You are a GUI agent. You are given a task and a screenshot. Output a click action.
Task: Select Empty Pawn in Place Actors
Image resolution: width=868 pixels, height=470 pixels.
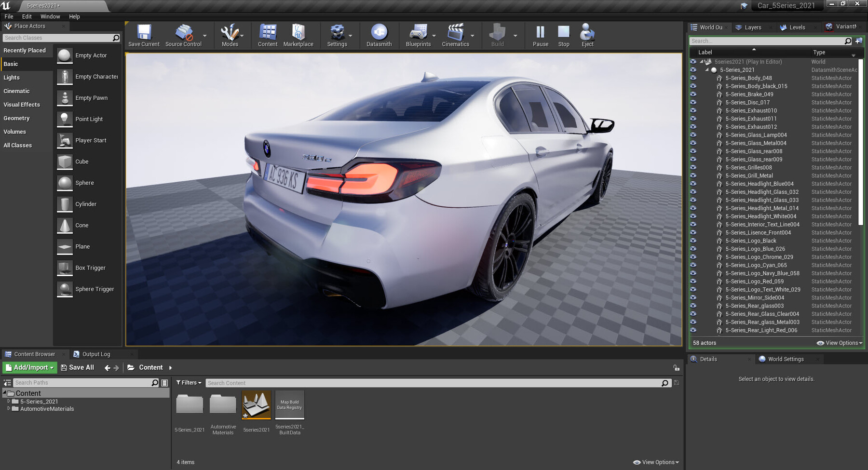point(87,98)
